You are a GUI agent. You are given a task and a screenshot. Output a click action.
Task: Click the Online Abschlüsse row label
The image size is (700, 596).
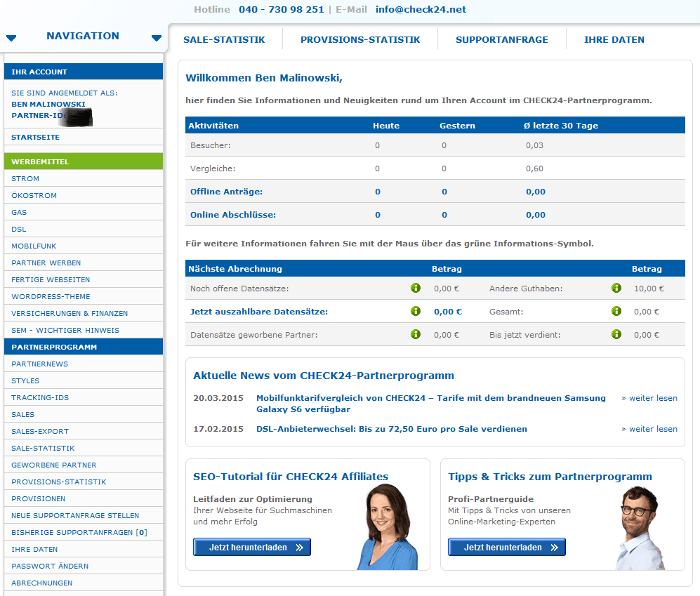point(233,215)
